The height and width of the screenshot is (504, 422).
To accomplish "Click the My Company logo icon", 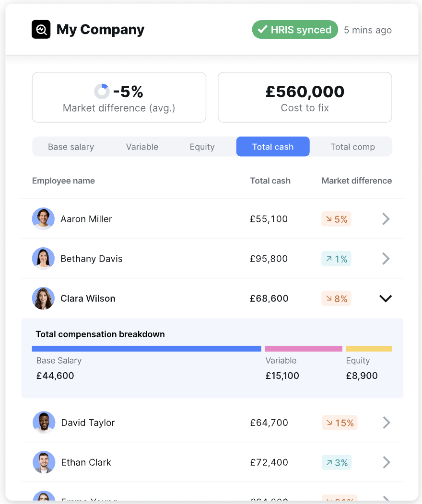I will click(41, 29).
